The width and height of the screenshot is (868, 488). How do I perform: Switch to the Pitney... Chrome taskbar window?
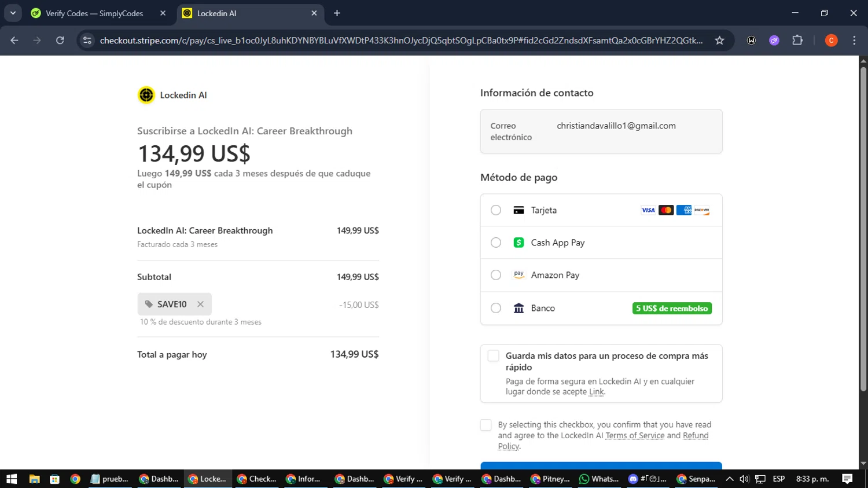tap(550, 479)
